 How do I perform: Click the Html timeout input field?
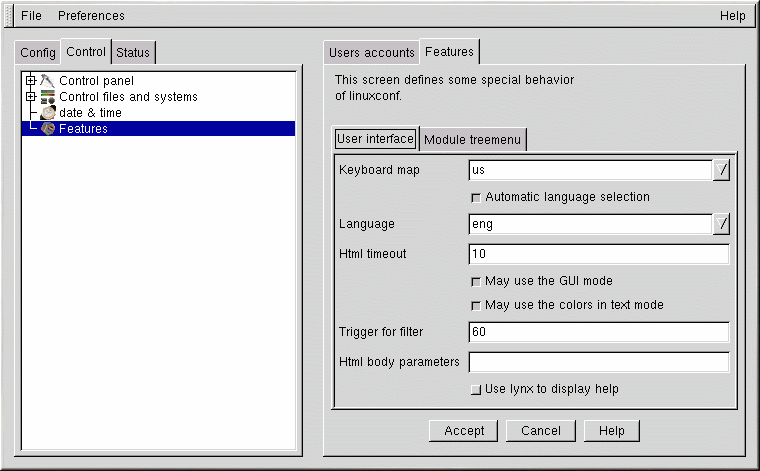pos(598,254)
